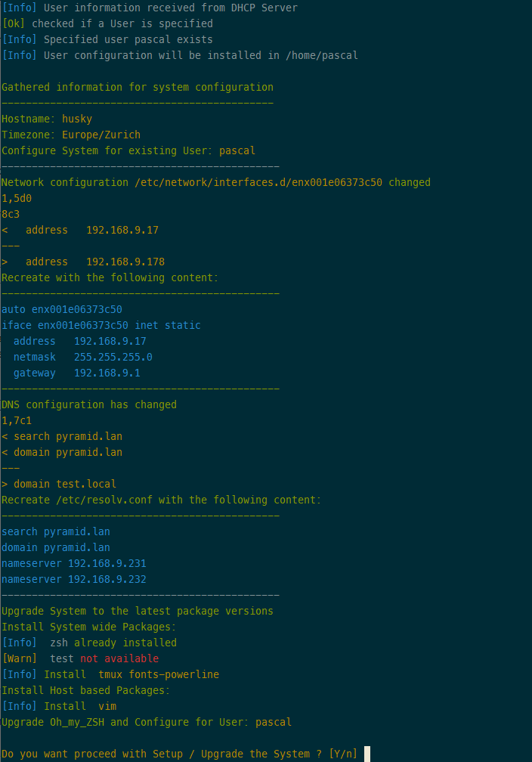The width and height of the screenshot is (532, 762).
Task: Click the netmask 255.255.255.0 value
Action: 113,357
